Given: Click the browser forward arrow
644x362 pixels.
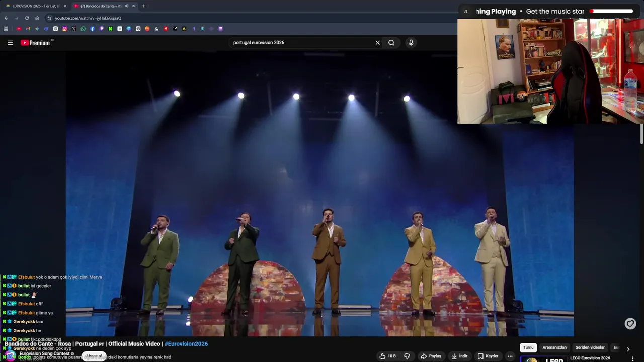Looking at the screenshot, I should click(16, 18).
